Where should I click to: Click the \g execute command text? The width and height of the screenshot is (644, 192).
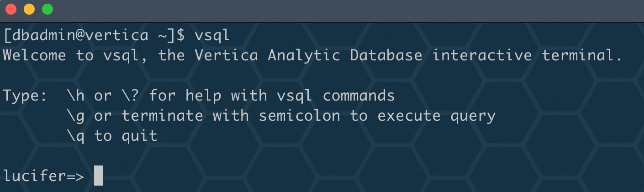tap(76, 116)
